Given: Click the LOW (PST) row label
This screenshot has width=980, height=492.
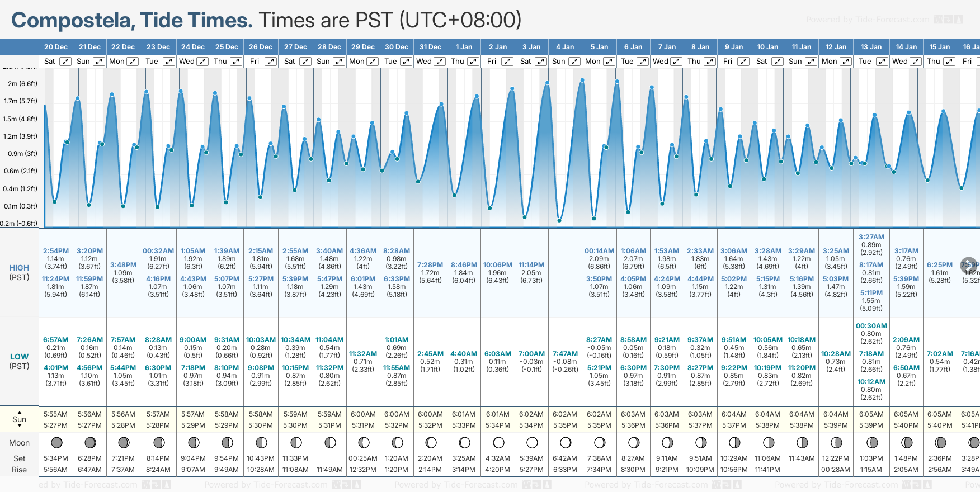Looking at the screenshot, I should point(19,361).
